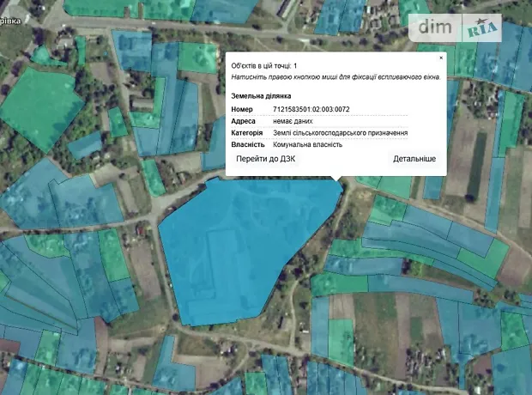Click the 'Номер' field label
This screenshot has height=395, width=532.
point(244,110)
